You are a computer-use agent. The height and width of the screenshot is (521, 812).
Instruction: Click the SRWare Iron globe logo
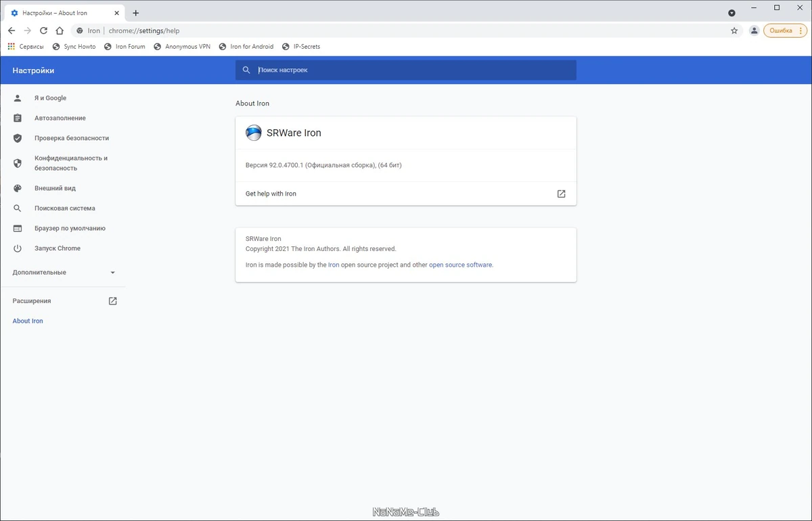click(254, 133)
